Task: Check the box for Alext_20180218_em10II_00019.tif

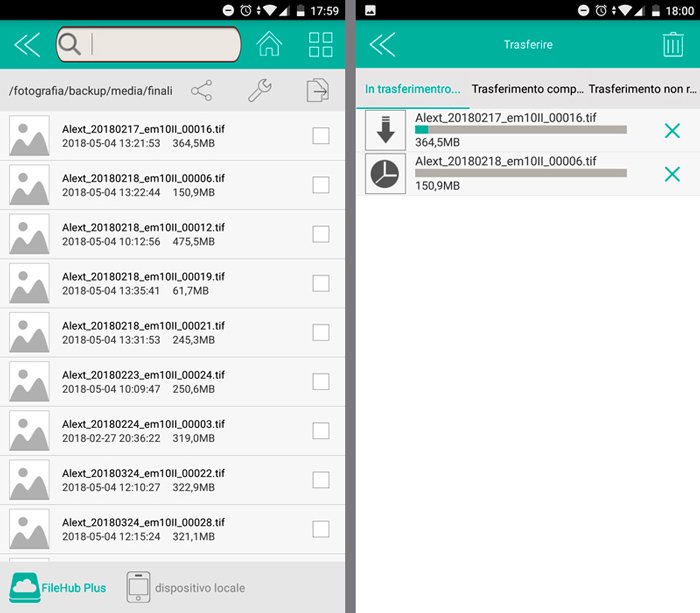Action: tap(321, 283)
